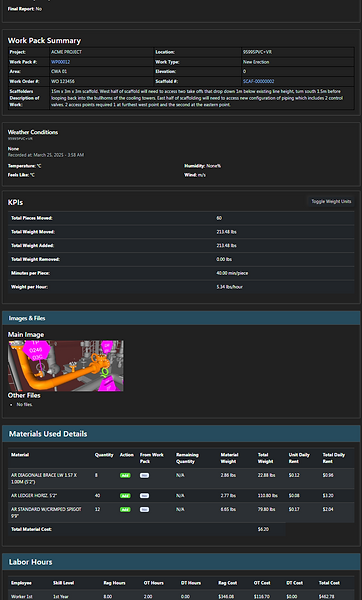This screenshot has width=362, height=600.
Task: Open the Main Image pipe thumbnail
Action: point(66,366)
